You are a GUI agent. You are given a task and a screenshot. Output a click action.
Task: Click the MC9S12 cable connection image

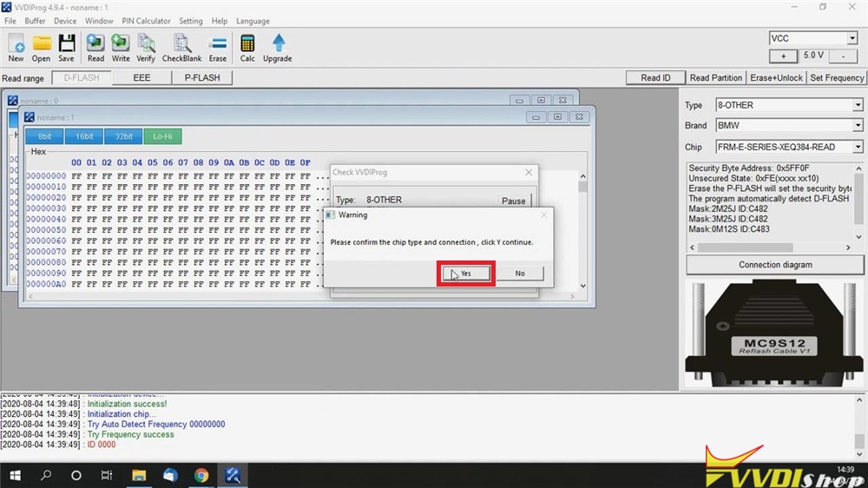(x=774, y=333)
